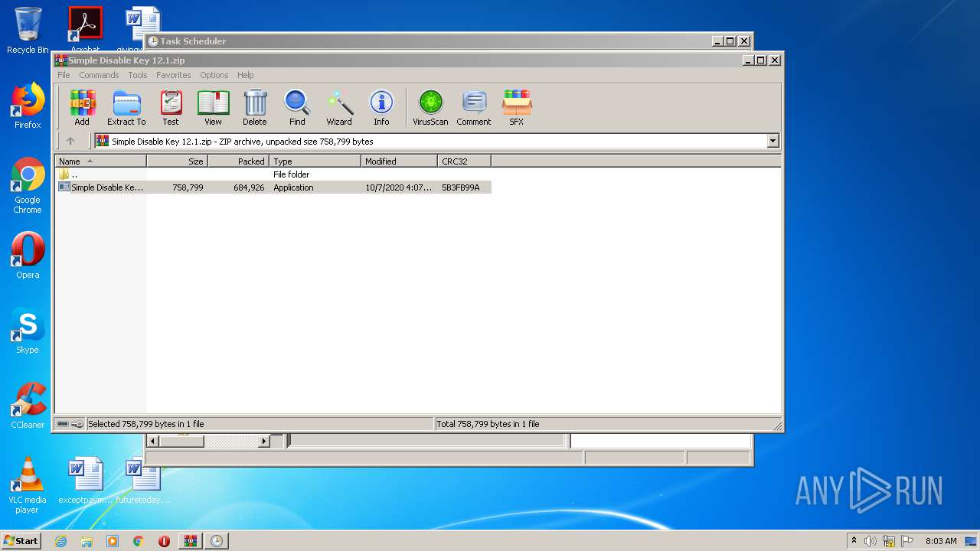Open VLC media player desktop shortcut

28,485
